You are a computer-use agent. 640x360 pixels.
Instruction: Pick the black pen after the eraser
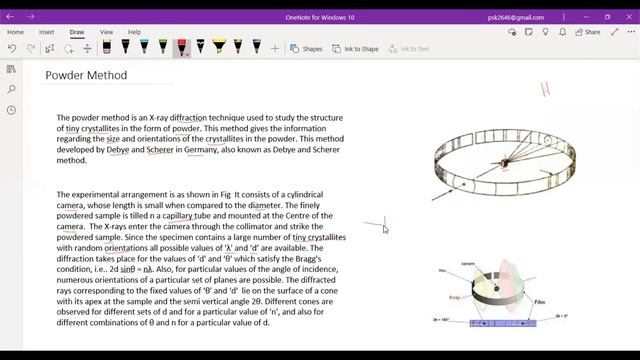pyautogui.click(x=125, y=47)
